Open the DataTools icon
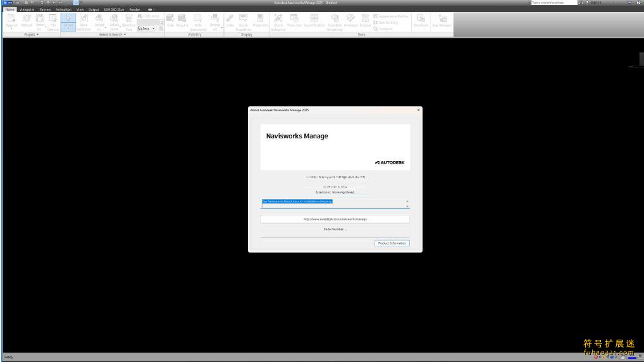The height and width of the screenshot is (362, 644). pos(421,21)
